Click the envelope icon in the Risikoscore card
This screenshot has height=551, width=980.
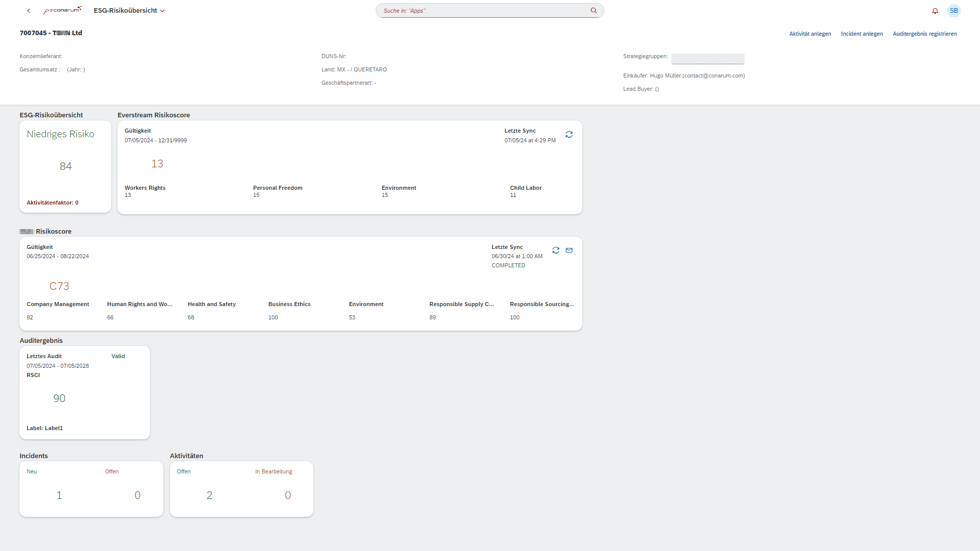coord(569,251)
